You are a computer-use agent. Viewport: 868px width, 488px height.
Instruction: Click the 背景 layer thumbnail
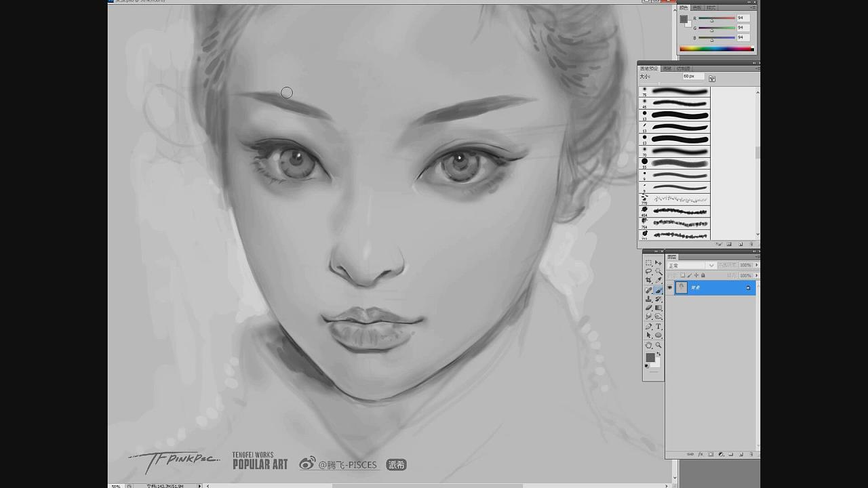pos(682,287)
